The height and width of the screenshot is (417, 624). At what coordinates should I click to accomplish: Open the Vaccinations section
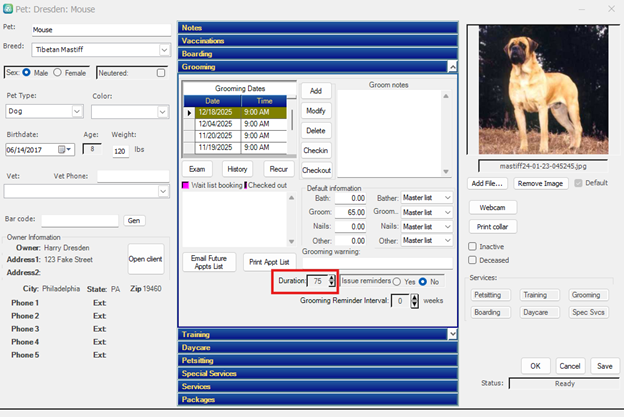[318, 41]
